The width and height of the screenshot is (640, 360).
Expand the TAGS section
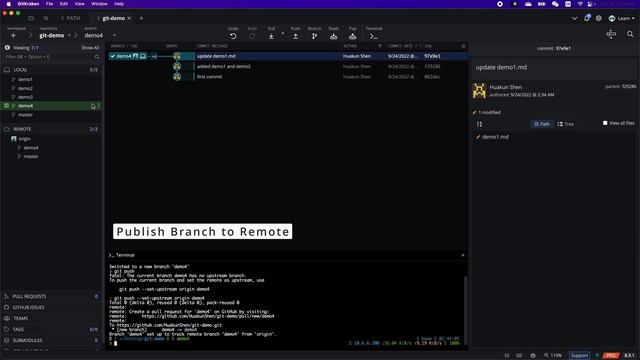click(51, 329)
